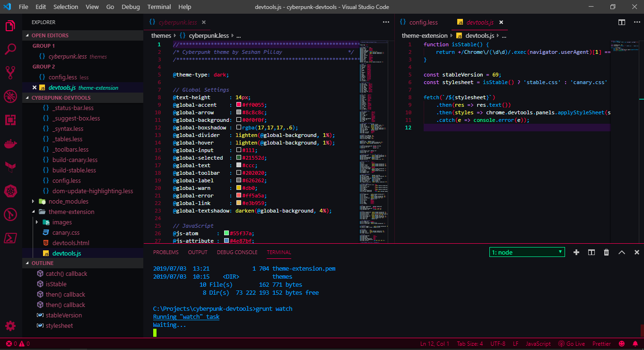Click Go Live in the status bar
The image size is (644, 350).
tap(571, 344)
